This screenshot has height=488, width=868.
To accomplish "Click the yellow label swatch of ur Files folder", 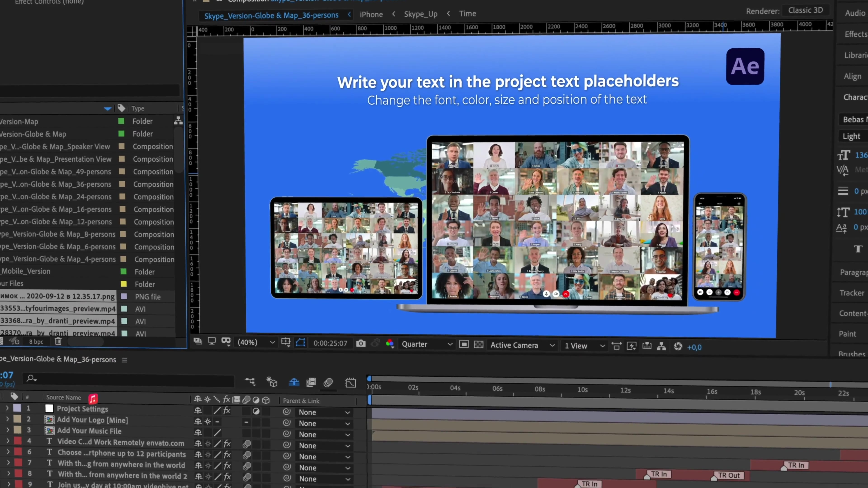I will click(124, 284).
